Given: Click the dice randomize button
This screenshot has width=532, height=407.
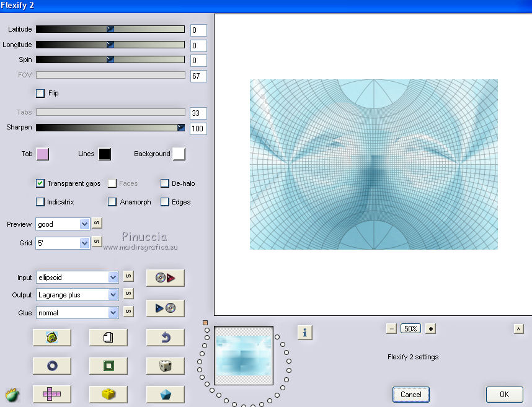Looking at the screenshot, I should coord(165,365).
